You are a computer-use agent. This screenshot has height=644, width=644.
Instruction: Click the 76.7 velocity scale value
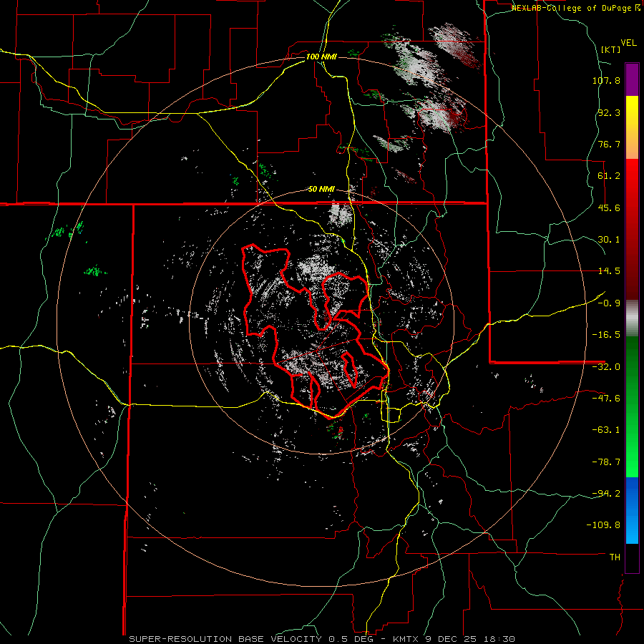click(x=609, y=144)
